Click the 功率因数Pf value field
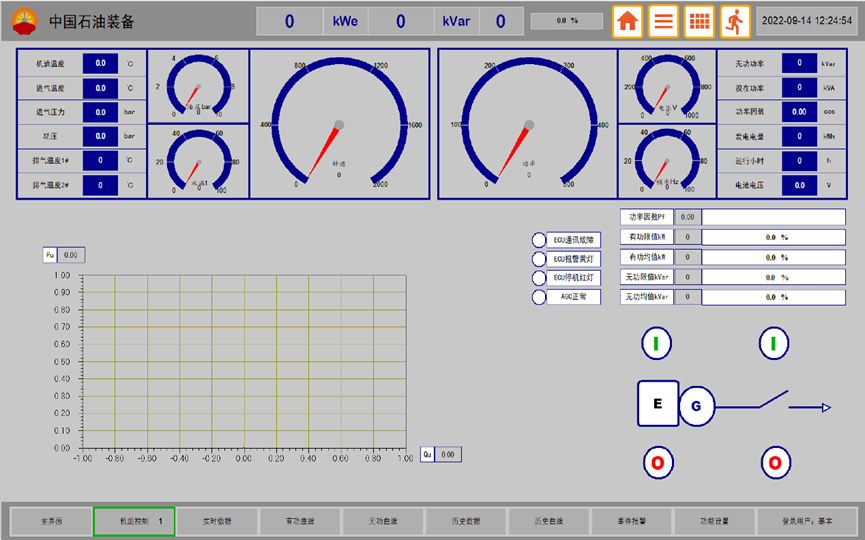The height and width of the screenshot is (540, 865). [687, 217]
